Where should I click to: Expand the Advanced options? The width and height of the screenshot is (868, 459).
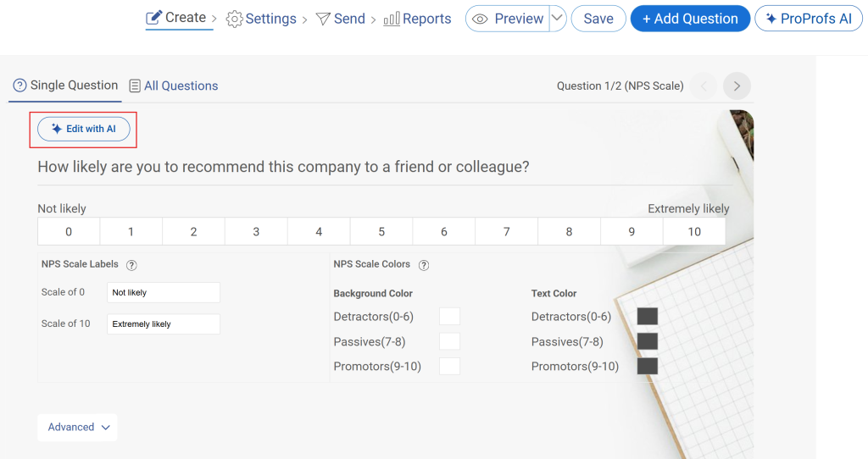pyautogui.click(x=77, y=428)
